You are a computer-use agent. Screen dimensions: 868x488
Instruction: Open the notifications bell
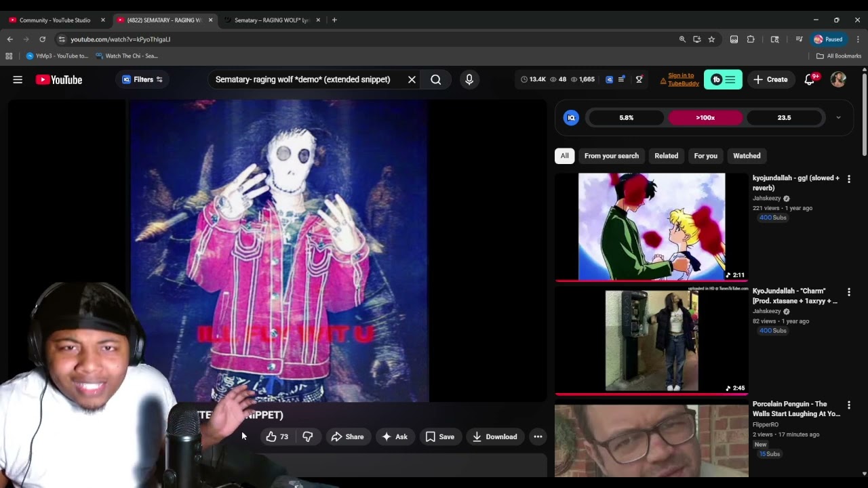pos(810,79)
